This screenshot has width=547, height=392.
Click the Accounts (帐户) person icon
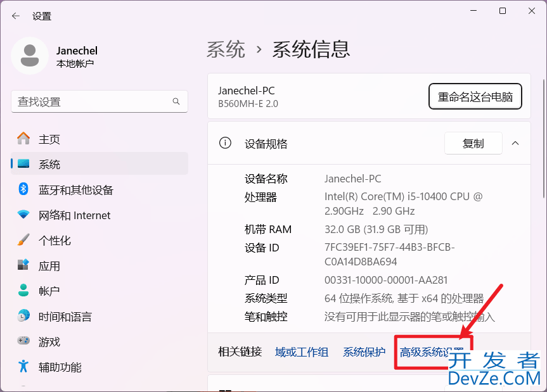pos(23,290)
